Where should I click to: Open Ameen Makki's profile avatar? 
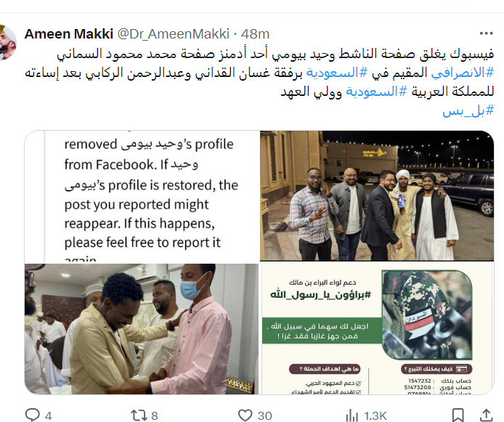point(8,43)
